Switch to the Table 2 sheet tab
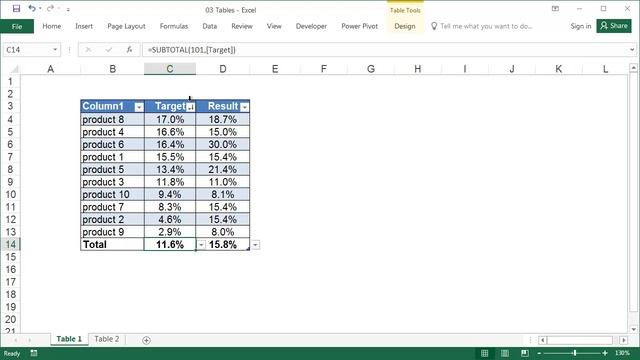Image resolution: width=640 pixels, height=360 pixels. (107, 339)
